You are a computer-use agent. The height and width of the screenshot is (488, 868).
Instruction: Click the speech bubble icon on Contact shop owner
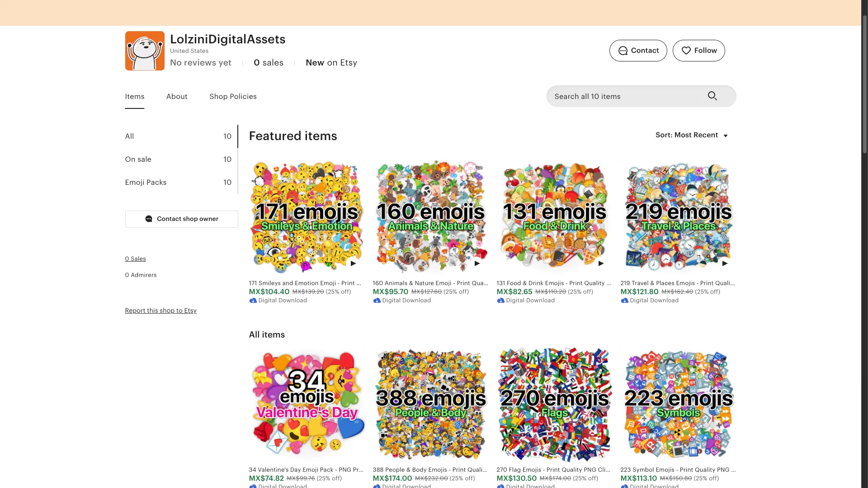pyautogui.click(x=148, y=219)
